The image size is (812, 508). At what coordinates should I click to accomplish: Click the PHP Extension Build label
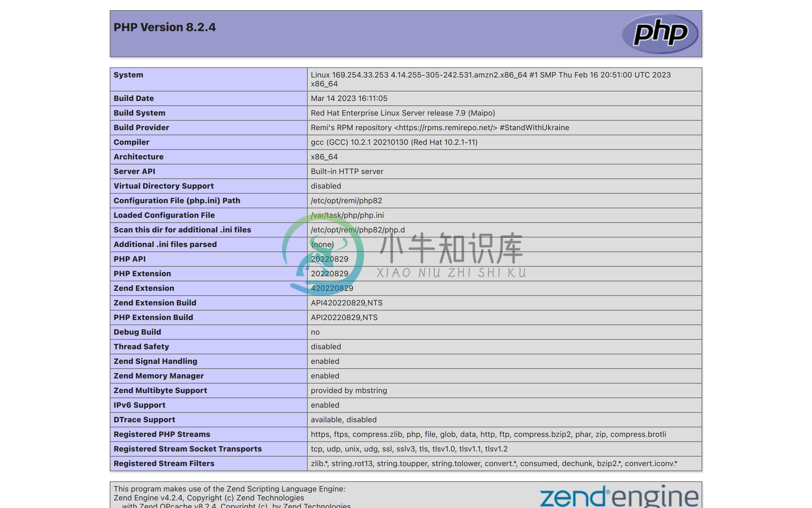coord(153,317)
